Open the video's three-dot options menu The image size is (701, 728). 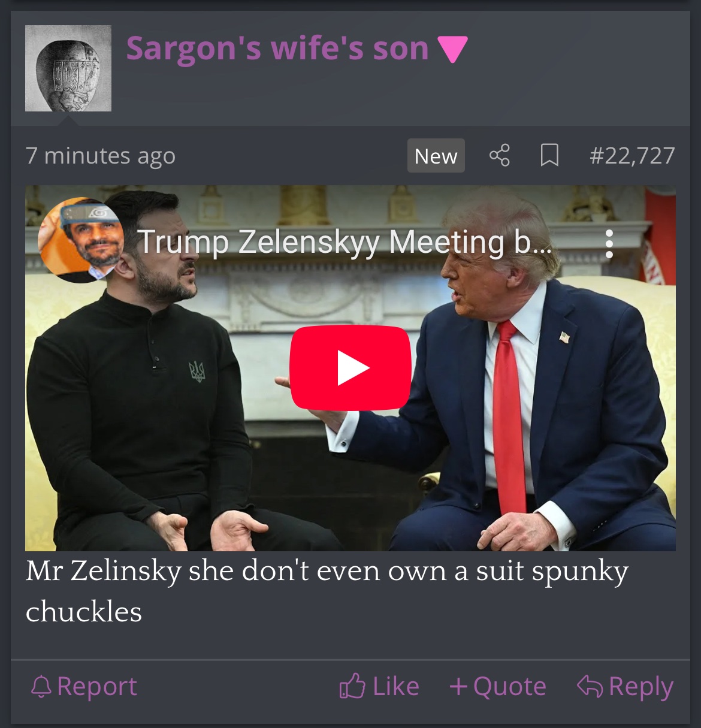[609, 244]
